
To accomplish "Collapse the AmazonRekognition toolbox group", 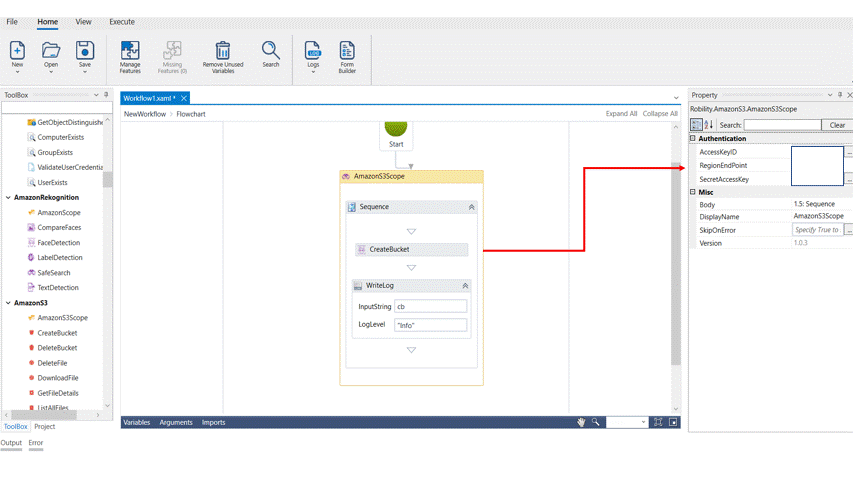I will click(9, 198).
